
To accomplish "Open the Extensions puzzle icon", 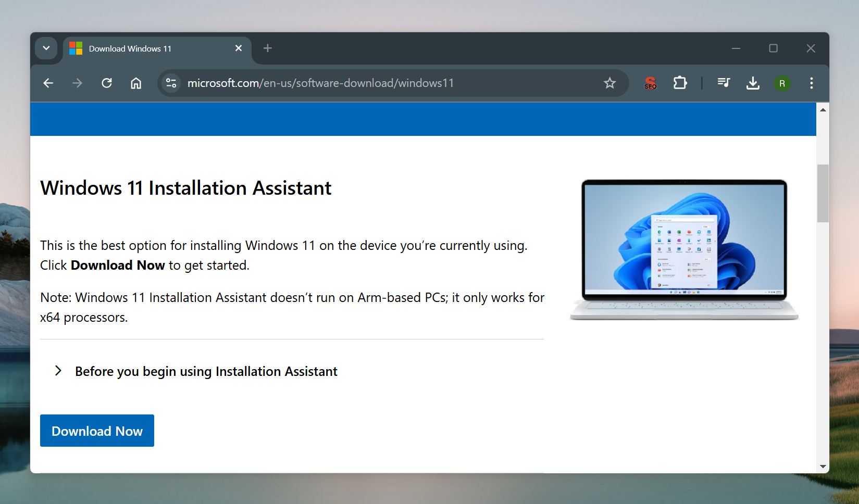I will 680,83.
